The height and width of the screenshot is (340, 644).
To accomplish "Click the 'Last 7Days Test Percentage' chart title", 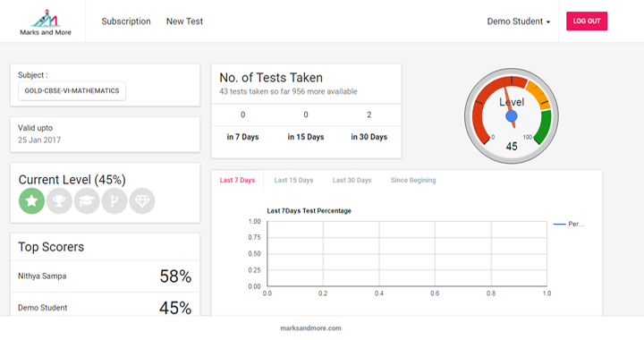I will (309, 210).
